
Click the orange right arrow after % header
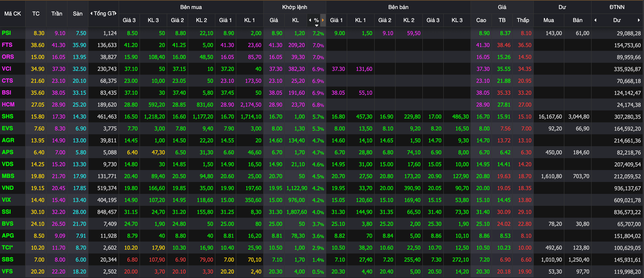[x=323, y=20]
